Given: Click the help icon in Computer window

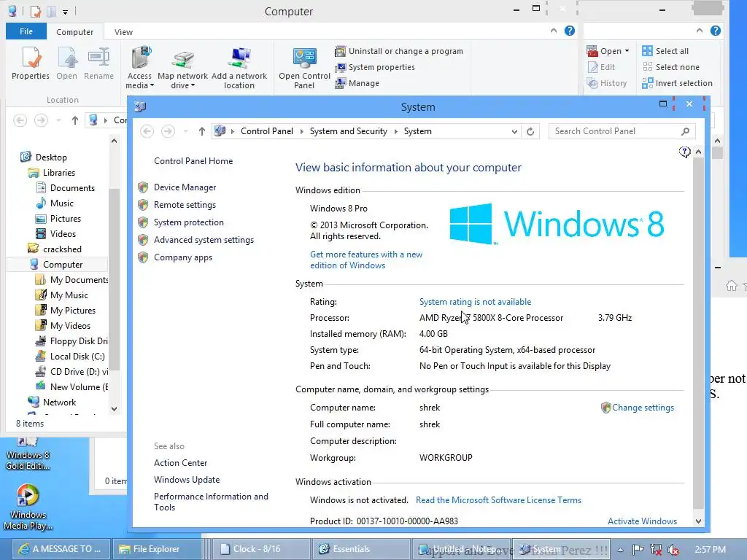Looking at the screenshot, I should [x=569, y=31].
